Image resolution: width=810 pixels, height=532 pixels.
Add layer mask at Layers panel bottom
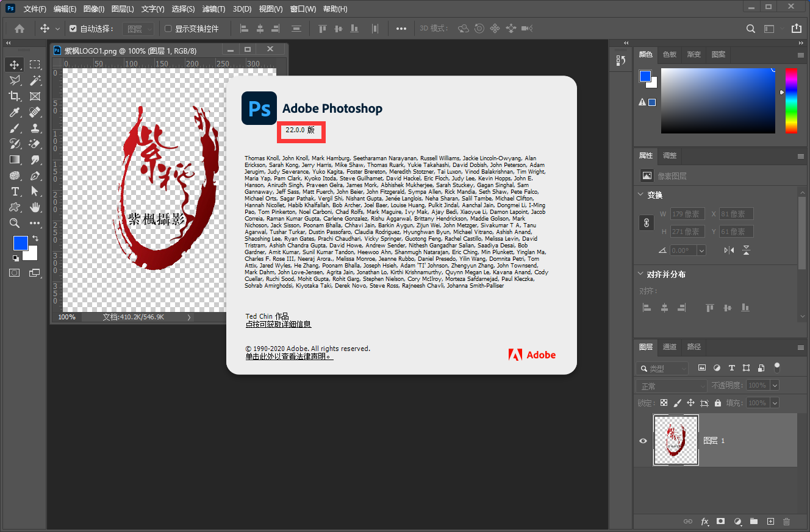point(721,522)
